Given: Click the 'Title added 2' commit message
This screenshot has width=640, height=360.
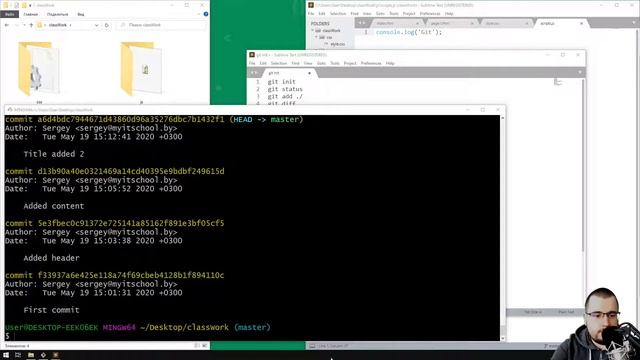Looking at the screenshot, I should click(54, 154).
